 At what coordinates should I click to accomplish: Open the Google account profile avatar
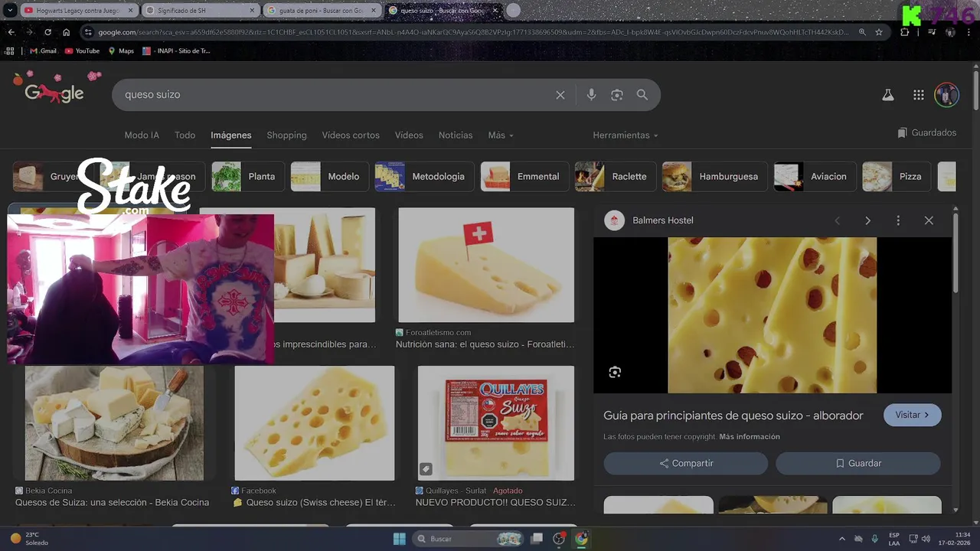click(947, 95)
